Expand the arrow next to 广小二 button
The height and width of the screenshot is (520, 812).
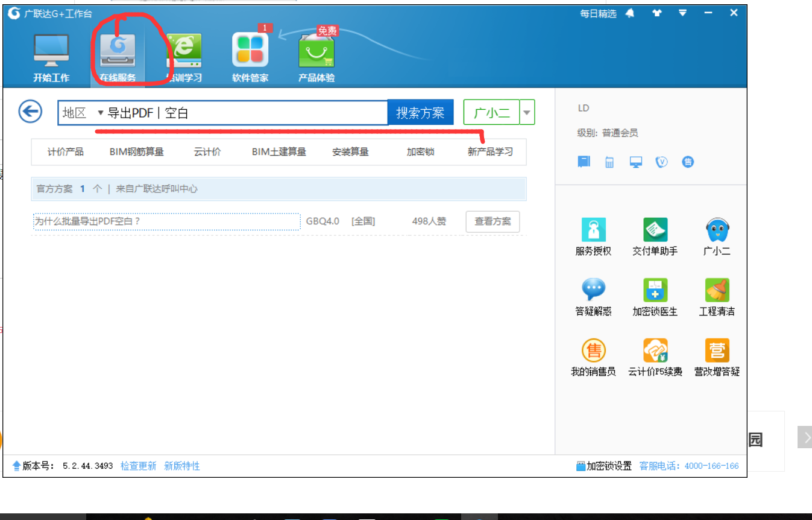pyautogui.click(x=527, y=112)
